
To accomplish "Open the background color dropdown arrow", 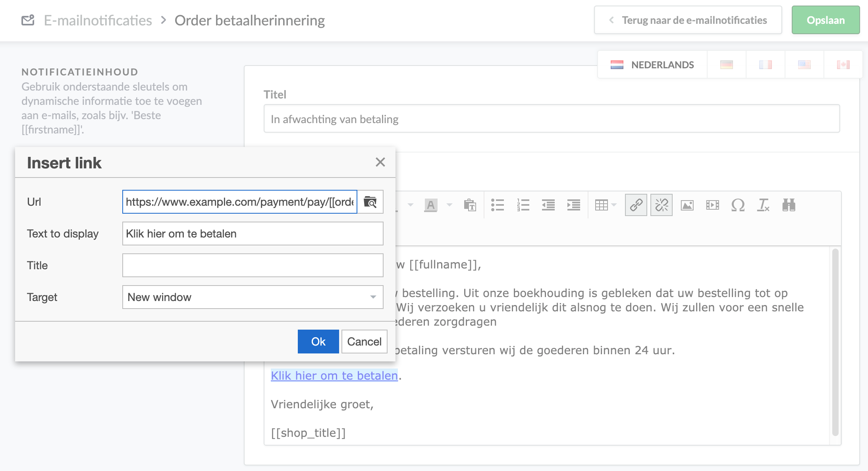I will pyautogui.click(x=449, y=205).
